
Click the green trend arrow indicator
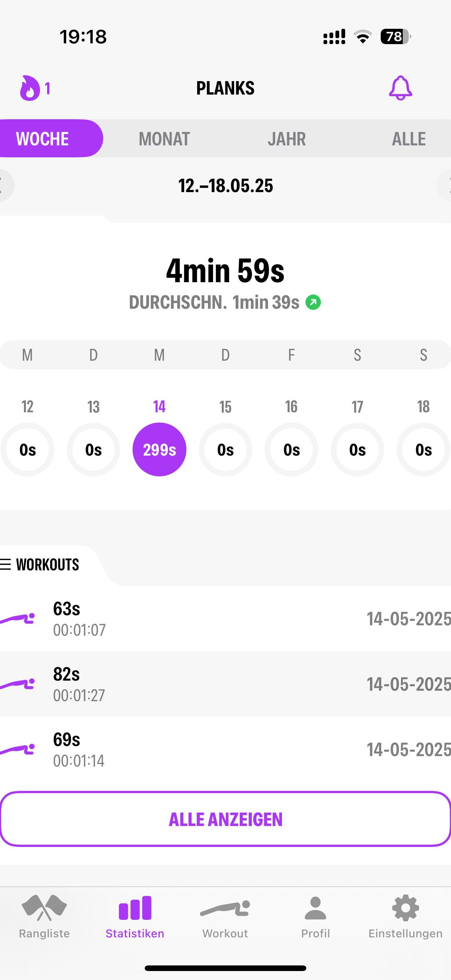313,302
